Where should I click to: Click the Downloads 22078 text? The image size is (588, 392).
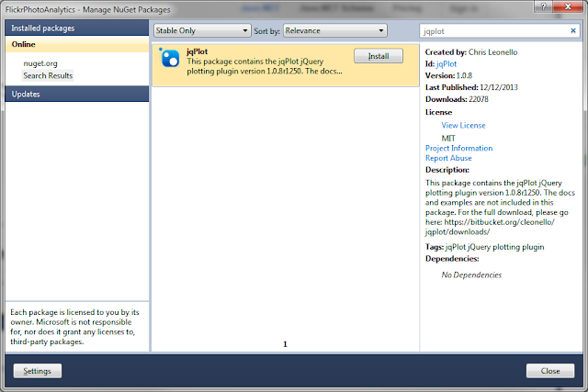tap(457, 99)
